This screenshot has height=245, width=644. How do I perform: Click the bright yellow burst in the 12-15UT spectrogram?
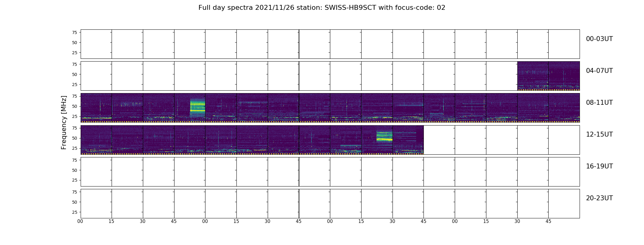pos(384,136)
